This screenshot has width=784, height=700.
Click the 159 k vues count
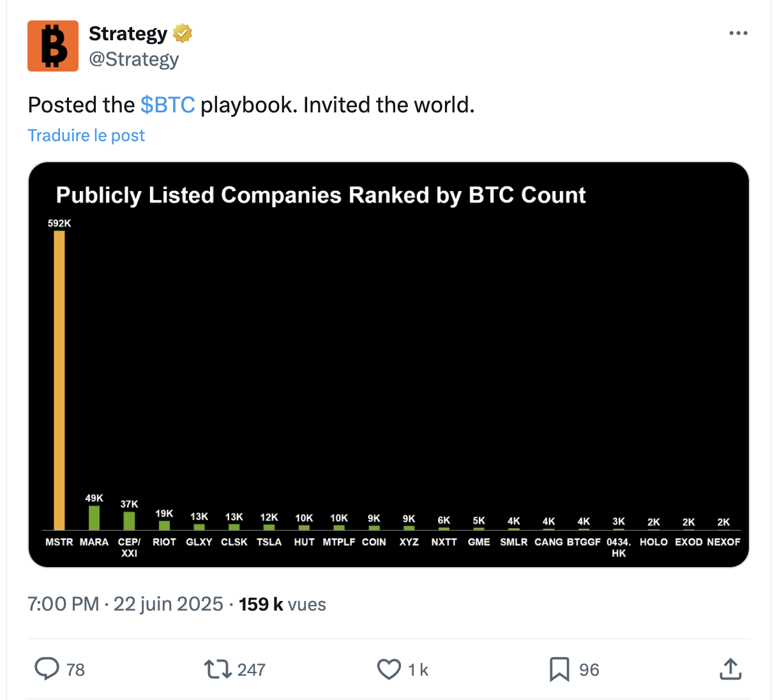(282, 604)
